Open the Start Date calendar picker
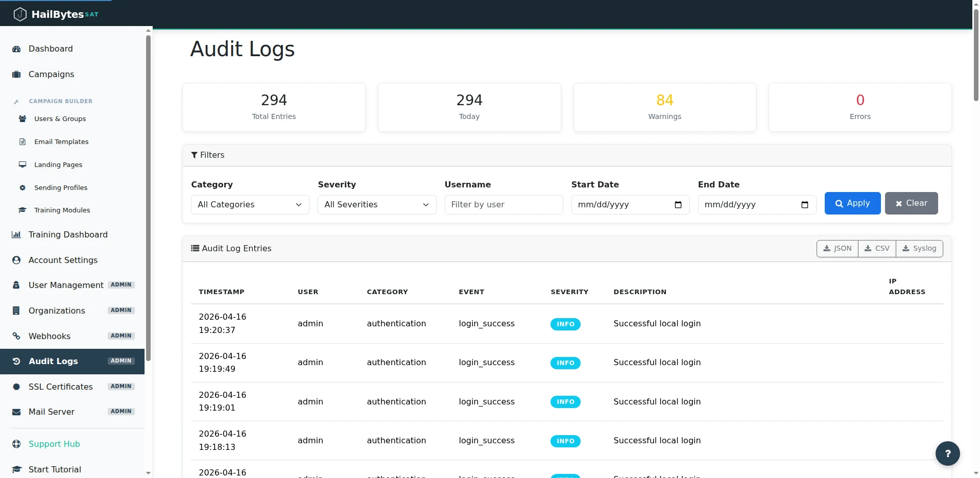Screen dimensions: 980x478 (678, 205)
